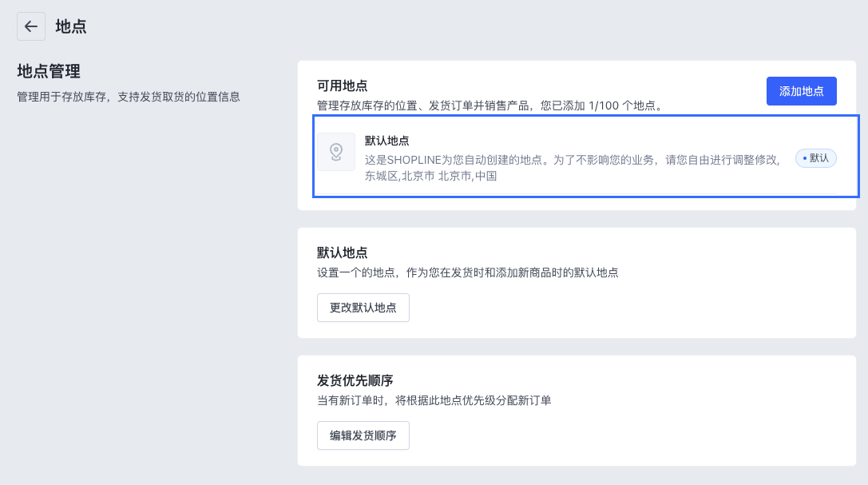The image size is (868, 485).
Task: Click the back arrow button
Action: point(31,26)
